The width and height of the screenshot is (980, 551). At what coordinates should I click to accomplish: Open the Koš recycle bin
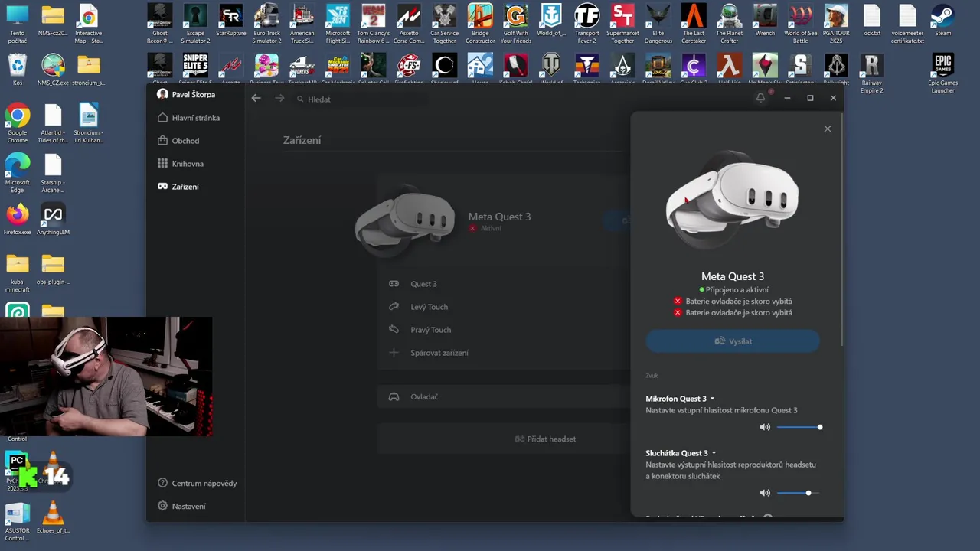point(17,69)
